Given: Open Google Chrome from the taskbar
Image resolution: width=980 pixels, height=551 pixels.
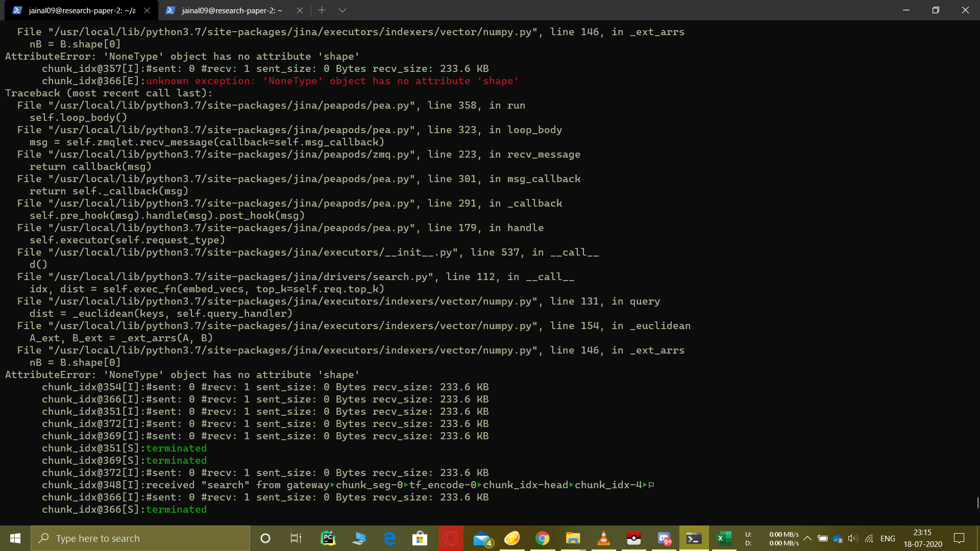Looking at the screenshot, I should 542,538.
